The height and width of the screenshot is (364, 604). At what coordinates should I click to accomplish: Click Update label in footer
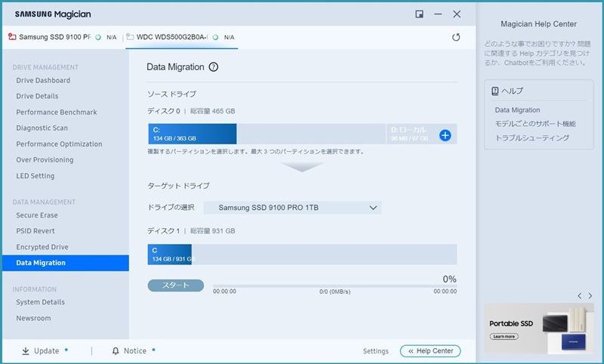click(x=47, y=351)
